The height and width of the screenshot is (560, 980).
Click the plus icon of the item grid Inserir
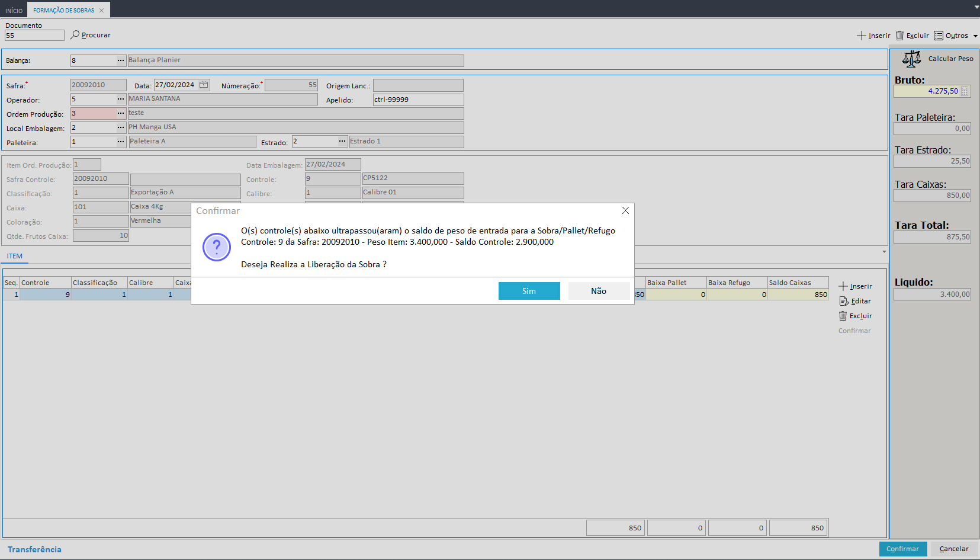click(x=843, y=286)
